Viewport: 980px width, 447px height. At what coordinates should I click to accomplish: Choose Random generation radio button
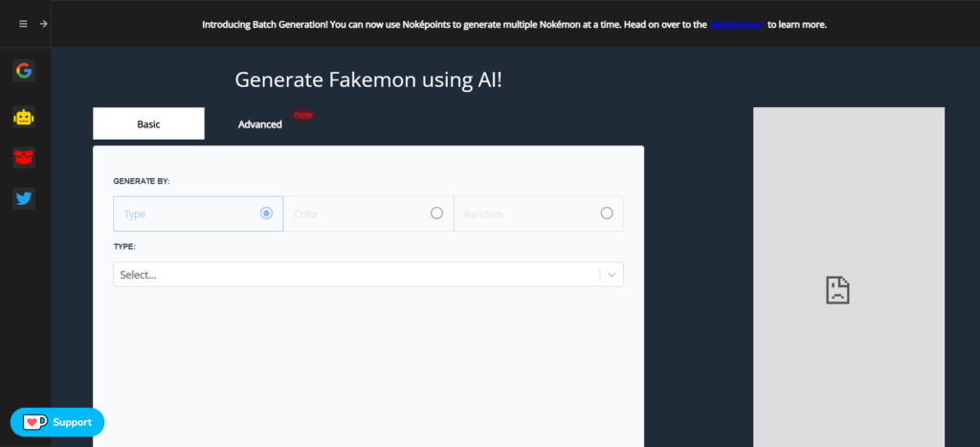pos(606,213)
